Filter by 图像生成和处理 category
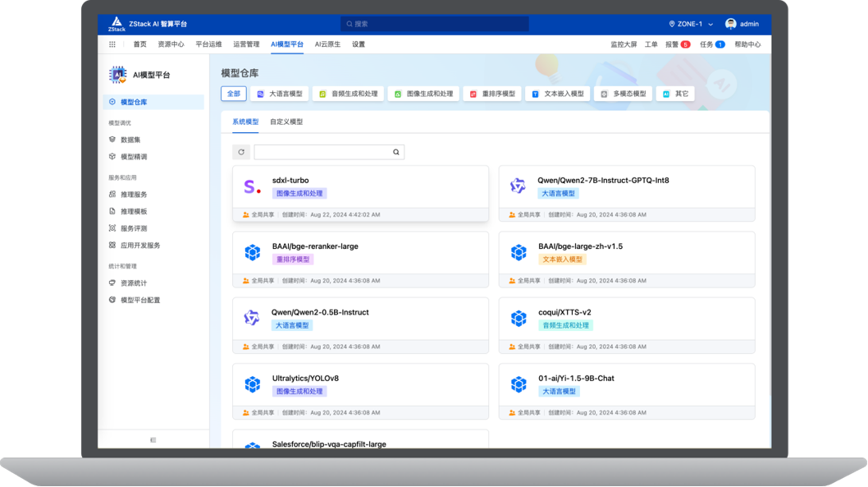868x487 pixels. (423, 94)
